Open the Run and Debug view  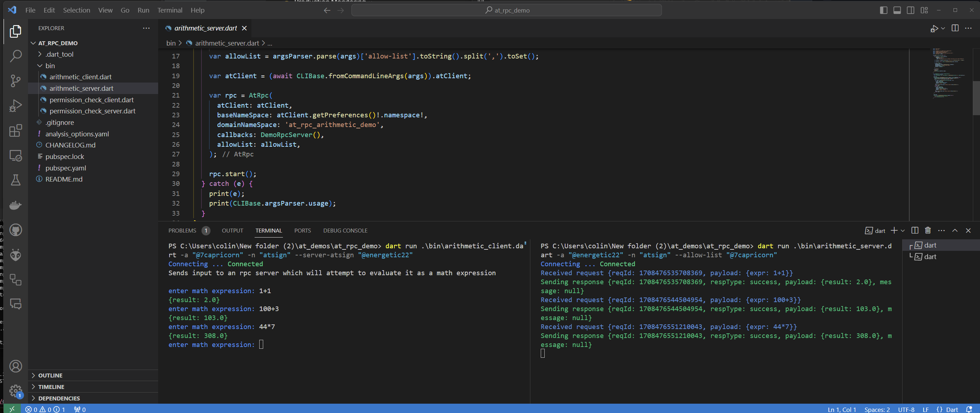[x=15, y=105]
